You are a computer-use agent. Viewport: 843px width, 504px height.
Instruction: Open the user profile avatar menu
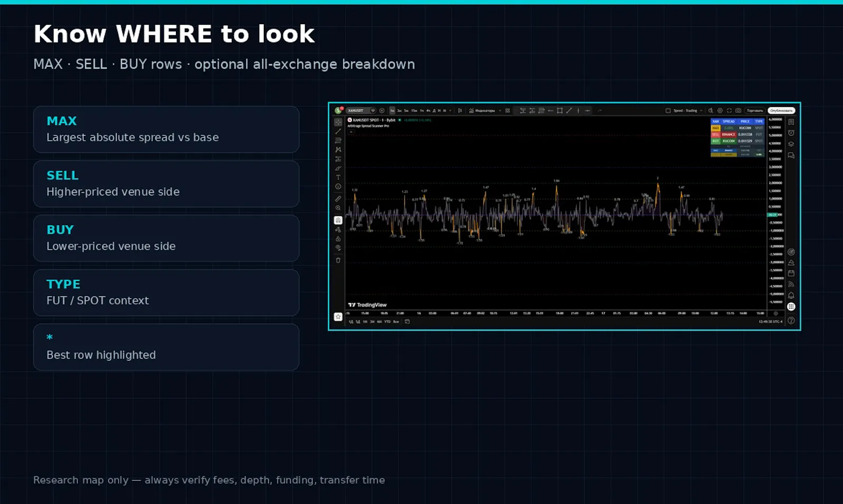pos(338,111)
